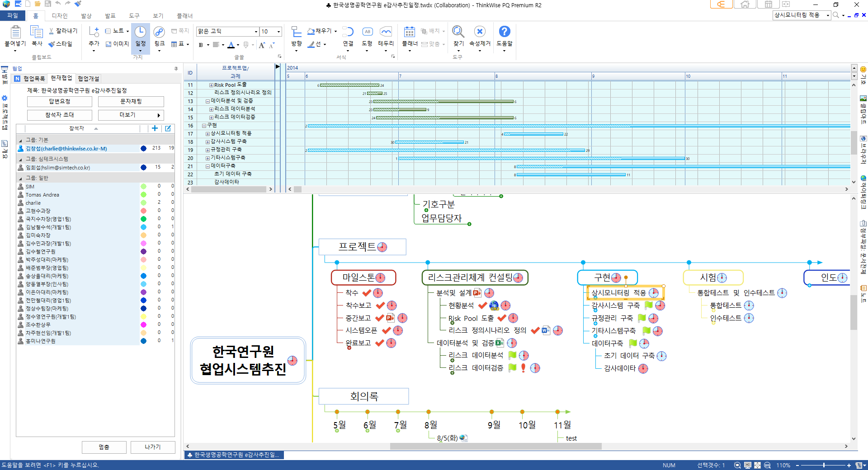Open folder icon in quick access toolbar
Viewport: 868px width, 470px height.
click(x=38, y=4)
